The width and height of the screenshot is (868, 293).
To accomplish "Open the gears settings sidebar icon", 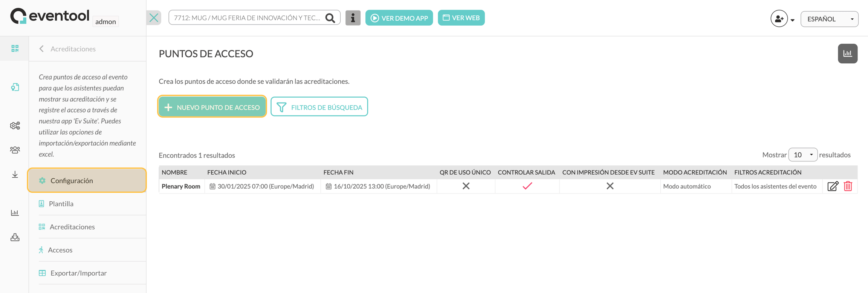I will pos(15,126).
